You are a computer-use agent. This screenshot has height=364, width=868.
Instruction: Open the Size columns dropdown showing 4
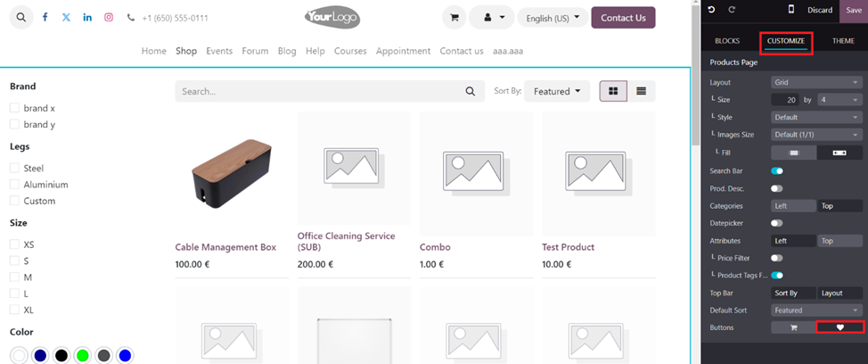(839, 100)
